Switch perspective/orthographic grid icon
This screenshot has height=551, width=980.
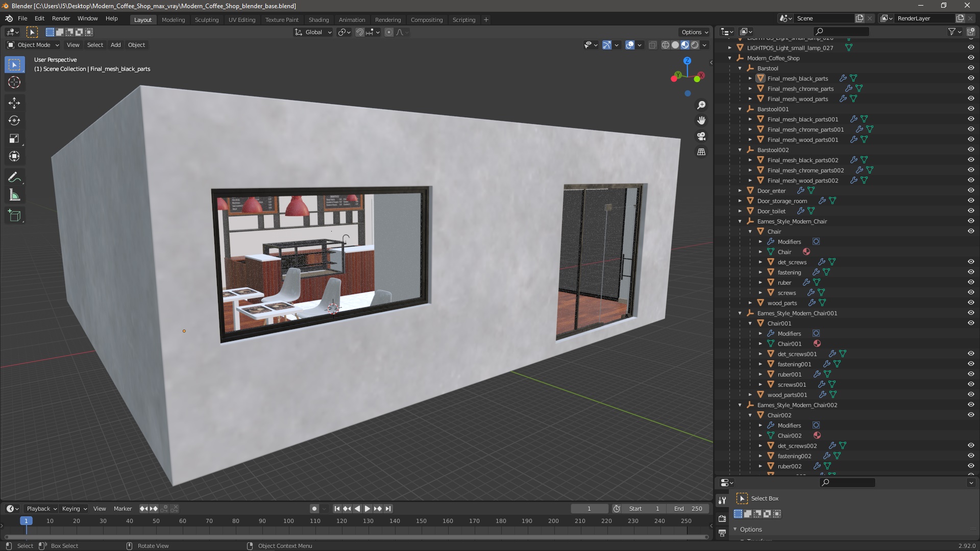pos(701,152)
